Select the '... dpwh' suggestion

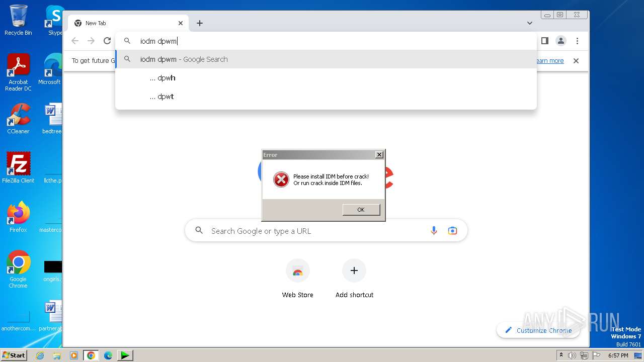(326, 78)
